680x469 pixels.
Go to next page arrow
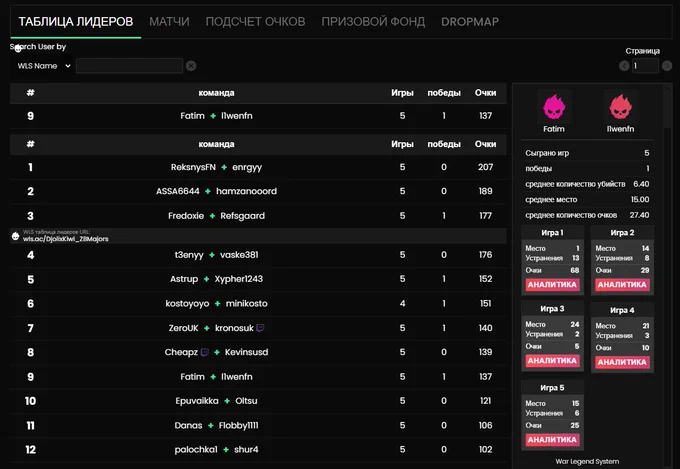(x=667, y=66)
